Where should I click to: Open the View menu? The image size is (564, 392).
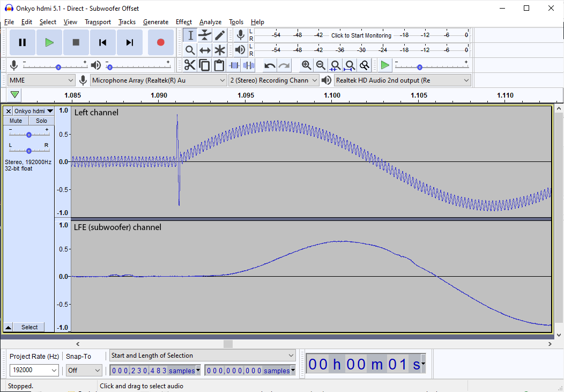pyautogui.click(x=70, y=22)
